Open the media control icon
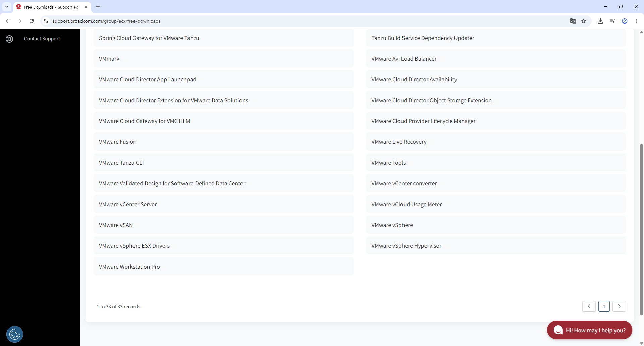This screenshot has width=644, height=346. [612, 21]
